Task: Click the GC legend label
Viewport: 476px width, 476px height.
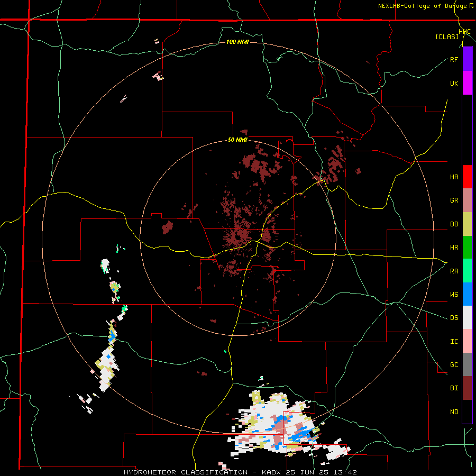Action: 454,364
